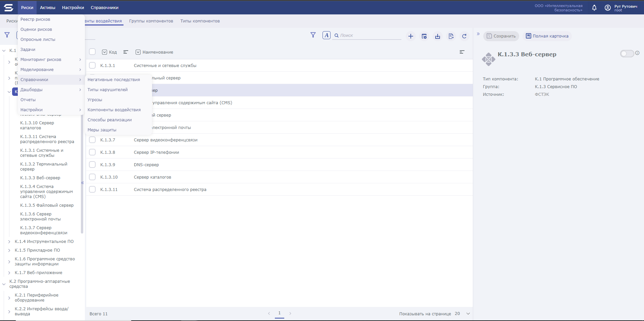Expand К.1.6 Программное средство защиты информации node
The height and width of the screenshot is (321, 644).
pyautogui.click(x=9, y=262)
